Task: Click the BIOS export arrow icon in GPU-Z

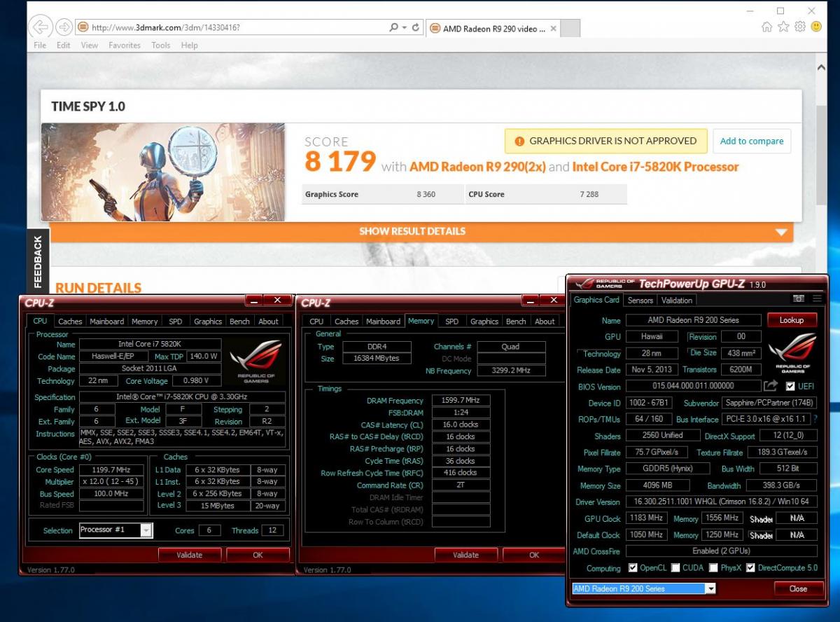Action: click(x=771, y=386)
